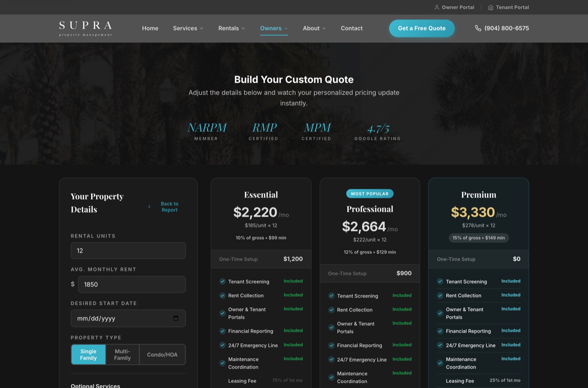This screenshot has height=388, width=588.
Task: Click Premium Tenant Screening check icon
Action: click(440, 281)
